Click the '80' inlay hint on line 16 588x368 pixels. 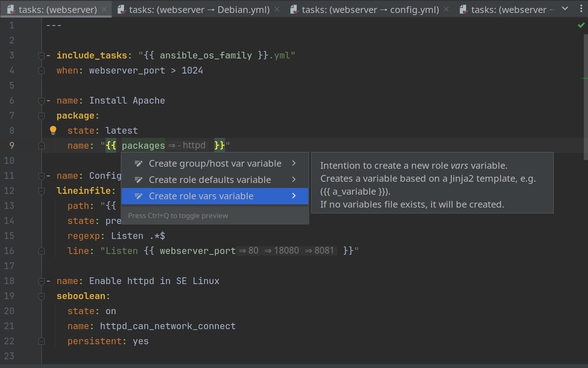[249, 251]
